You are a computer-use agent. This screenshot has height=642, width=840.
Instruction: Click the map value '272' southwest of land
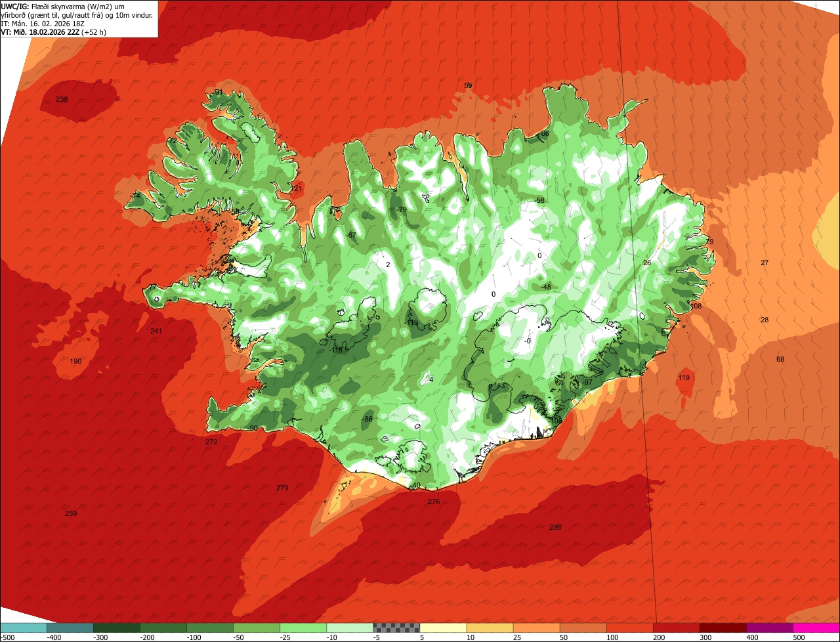(211, 442)
